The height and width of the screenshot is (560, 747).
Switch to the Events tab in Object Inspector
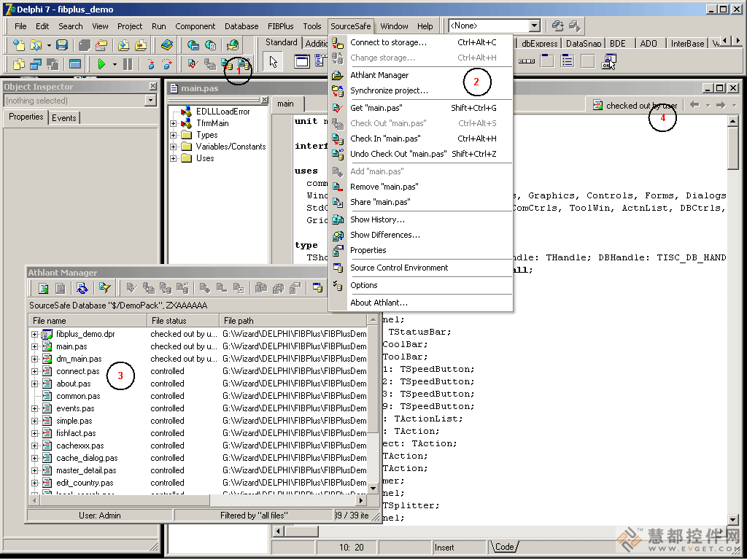click(64, 118)
